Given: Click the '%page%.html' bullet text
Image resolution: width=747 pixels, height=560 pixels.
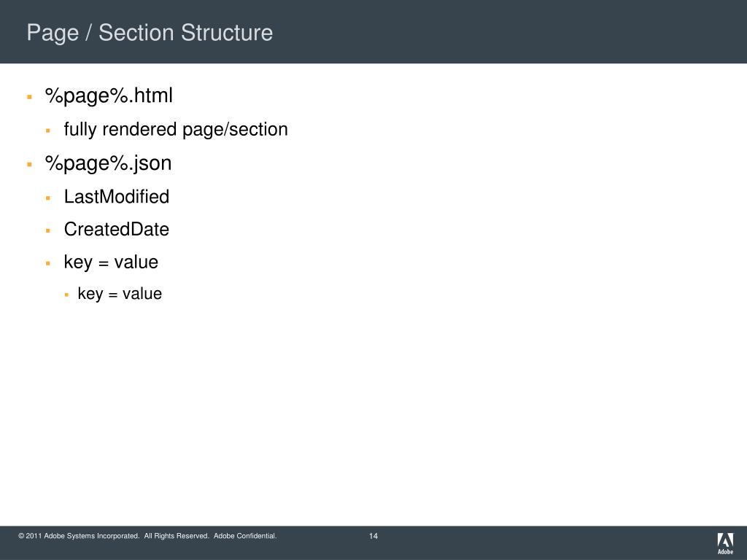Looking at the screenshot, I should point(109,96).
